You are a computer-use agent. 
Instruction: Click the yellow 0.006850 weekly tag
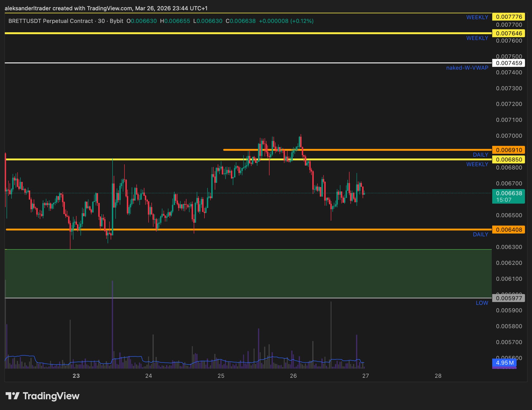pyautogui.click(x=508, y=160)
